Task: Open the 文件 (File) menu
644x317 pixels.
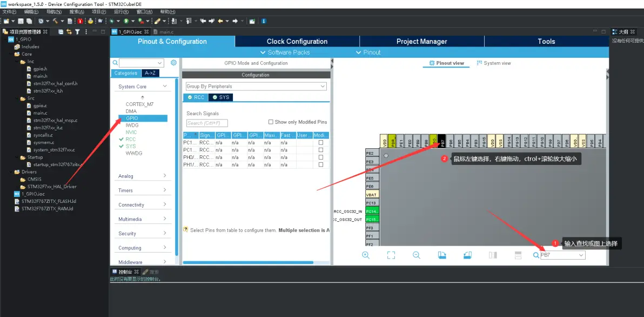Action: pos(9,11)
